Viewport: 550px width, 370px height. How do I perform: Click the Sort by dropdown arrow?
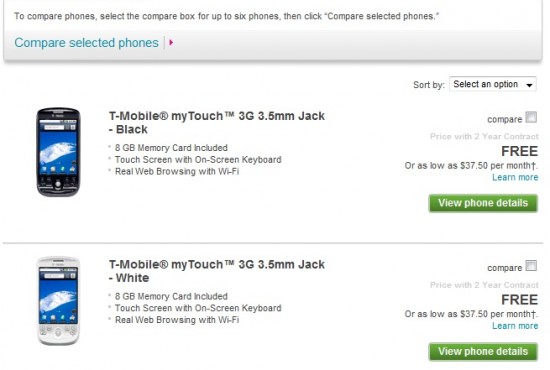tap(529, 85)
